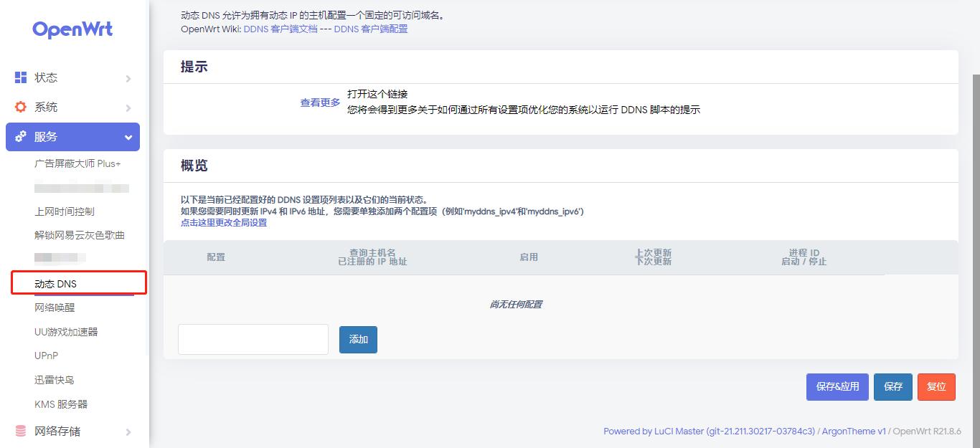This screenshot has width=980, height=448.
Task: Click the 服务 wrench icon
Action: tap(20, 137)
